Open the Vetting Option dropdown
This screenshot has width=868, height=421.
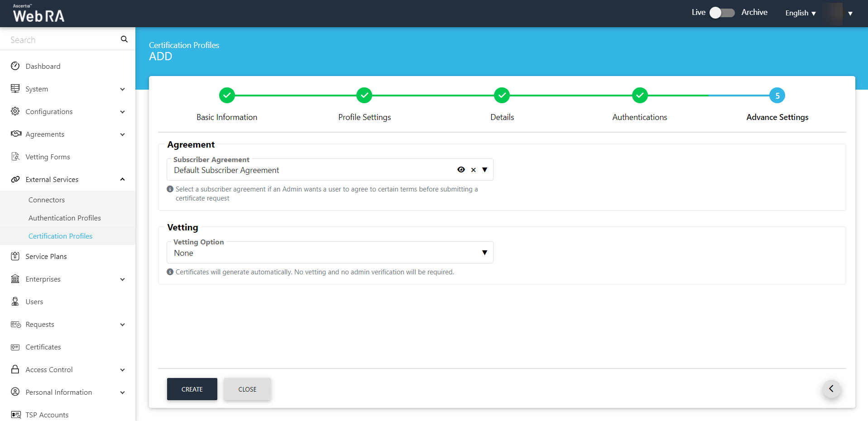(484, 253)
